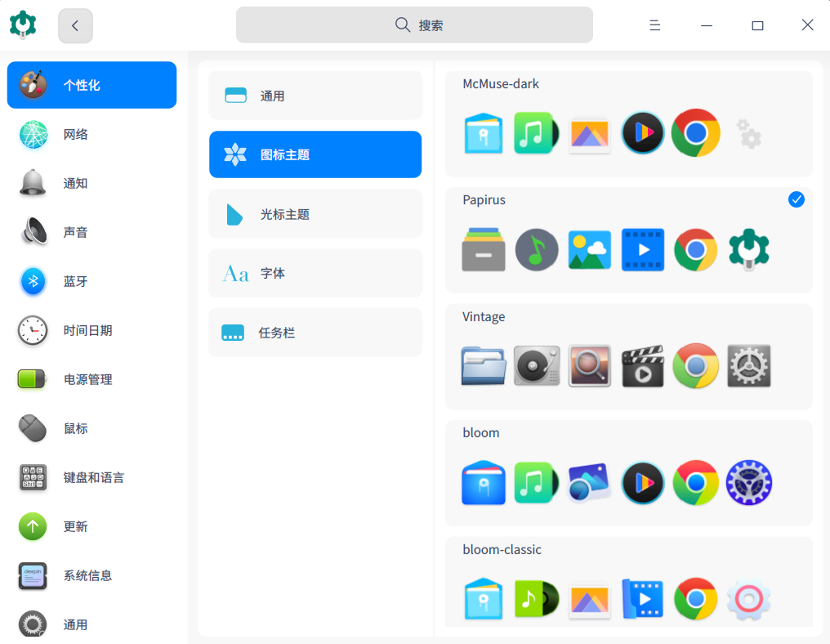The image size is (830, 644).
Task: Open the Bluetooth (蓝牙) settings
Action: coord(91,281)
